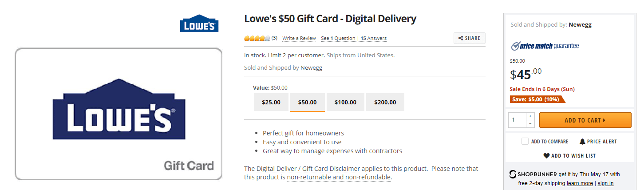The image size is (644, 190).
Task: Click the Price Match Guarantee checkmark logo
Action: pos(516,46)
